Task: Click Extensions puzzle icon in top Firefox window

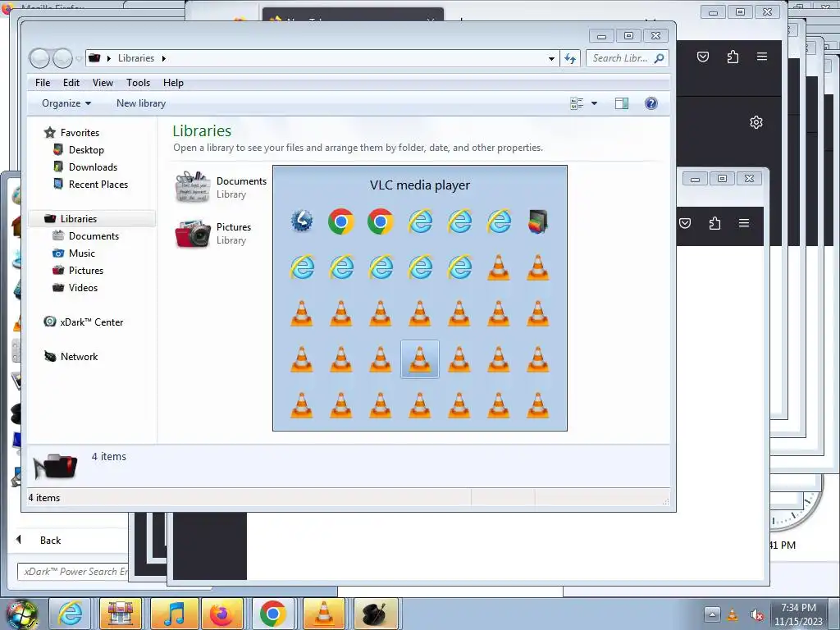Action: pos(733,57)
